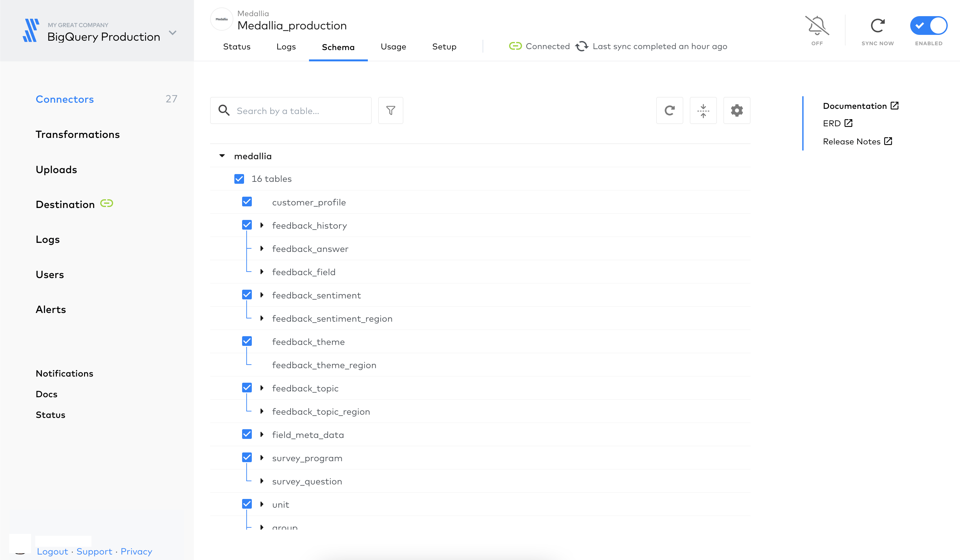Open sidebar Logs page
The height and width of the screenshot is (560, 960).
coord(48,239)
